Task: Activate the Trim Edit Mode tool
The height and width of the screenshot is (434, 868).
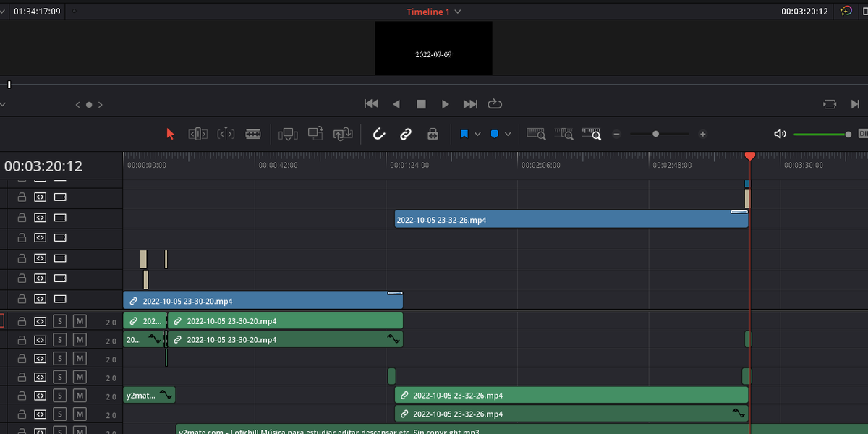Action: click(198, 134)
